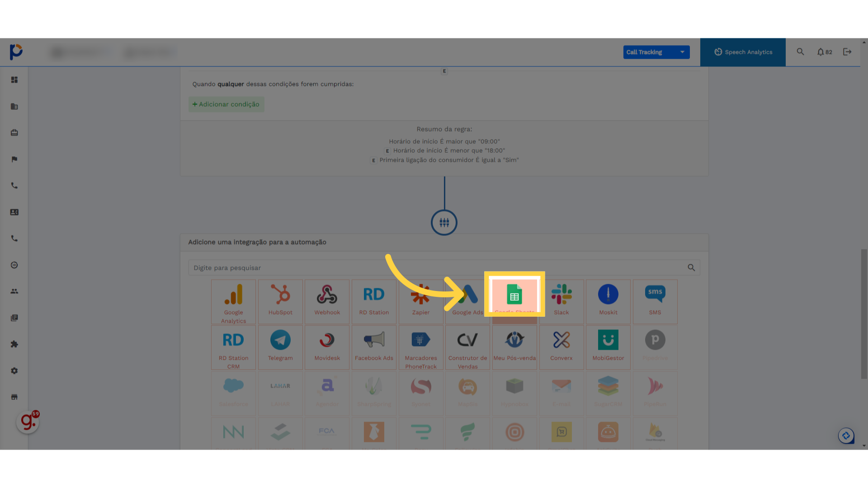Click the integrations circle node in flow

(x=444, y=222)
